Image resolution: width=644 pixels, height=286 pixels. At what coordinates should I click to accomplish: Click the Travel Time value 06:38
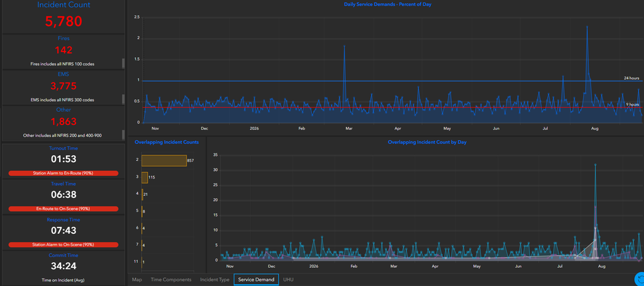[x=64, y=195]
